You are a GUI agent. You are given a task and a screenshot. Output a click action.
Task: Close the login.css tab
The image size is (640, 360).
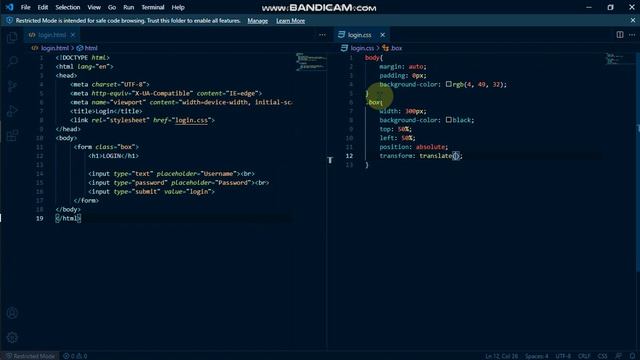382,35
